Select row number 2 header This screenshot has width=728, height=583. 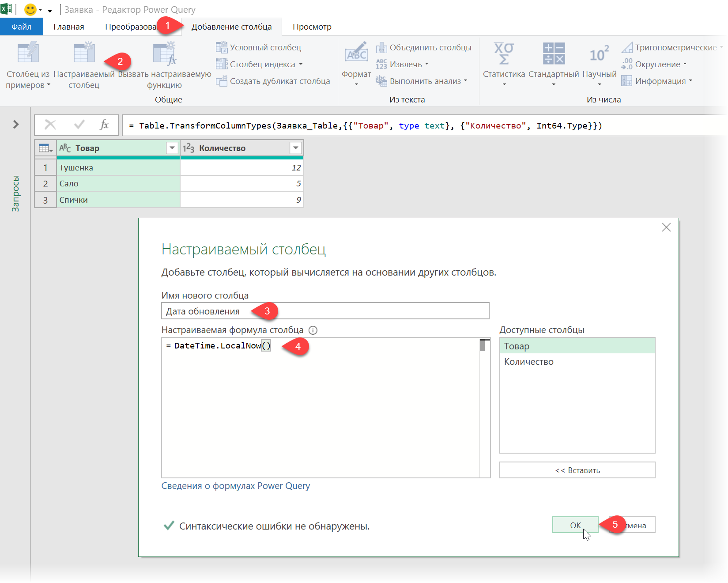pos(45,184)
